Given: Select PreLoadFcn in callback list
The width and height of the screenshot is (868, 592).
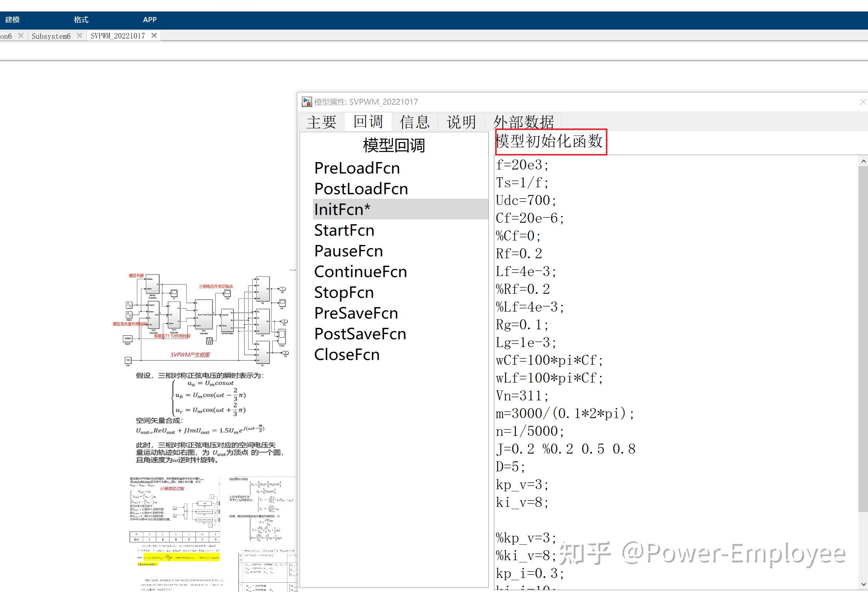Looking at the screenshot, I should [x=357, y=168].
